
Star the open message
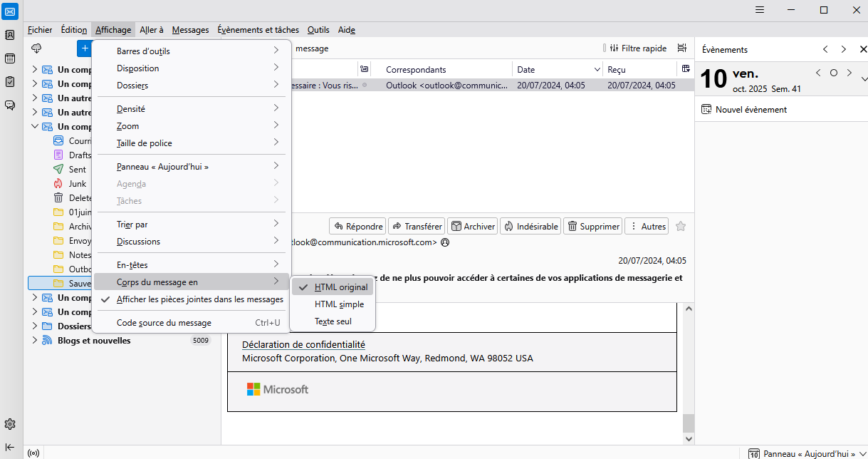click(680, 227)
